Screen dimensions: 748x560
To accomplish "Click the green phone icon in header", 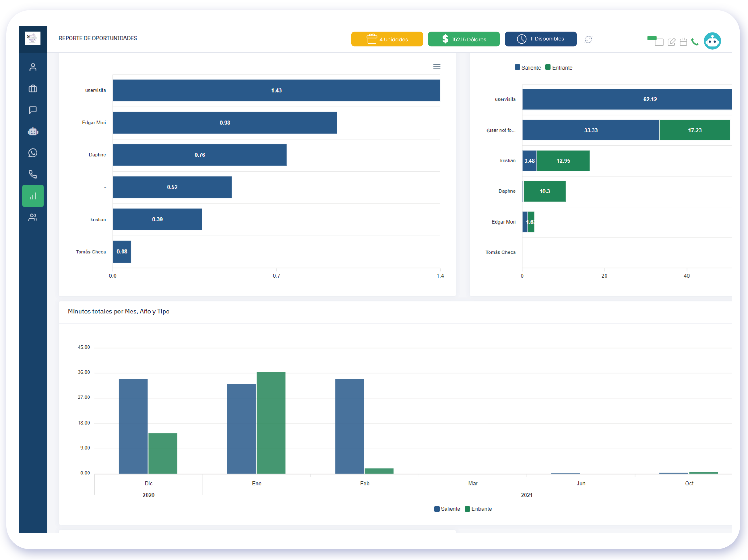I will click(x=695, y=42).
